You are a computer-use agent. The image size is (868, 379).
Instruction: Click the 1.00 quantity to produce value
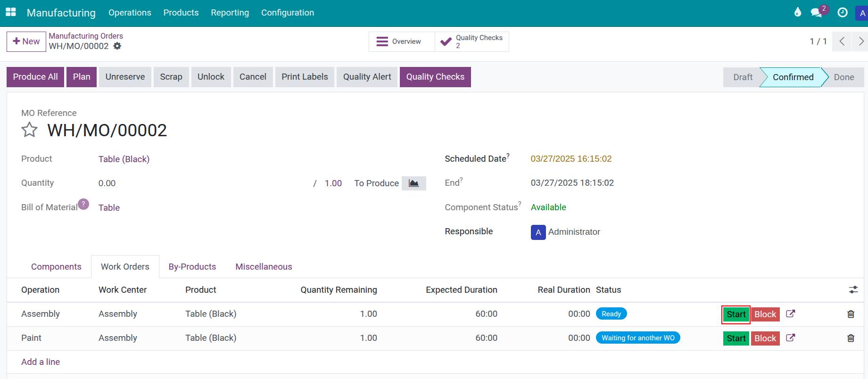[333, 183]
